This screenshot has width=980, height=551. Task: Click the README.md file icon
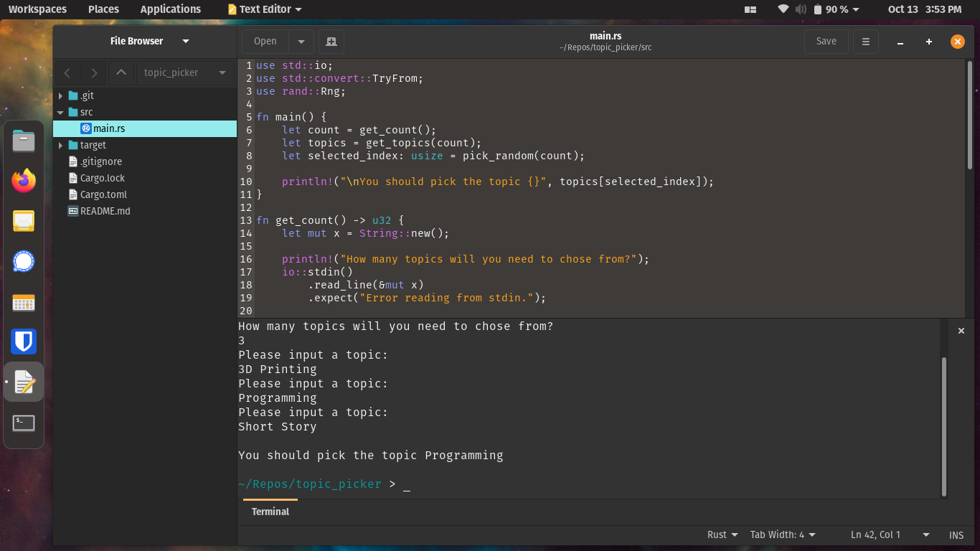click(73, 211)
